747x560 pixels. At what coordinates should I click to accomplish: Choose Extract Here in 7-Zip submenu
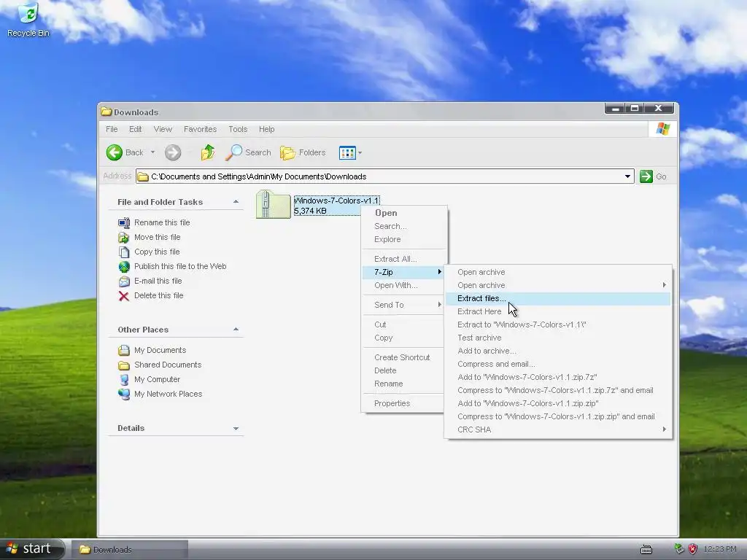[558, 311]
